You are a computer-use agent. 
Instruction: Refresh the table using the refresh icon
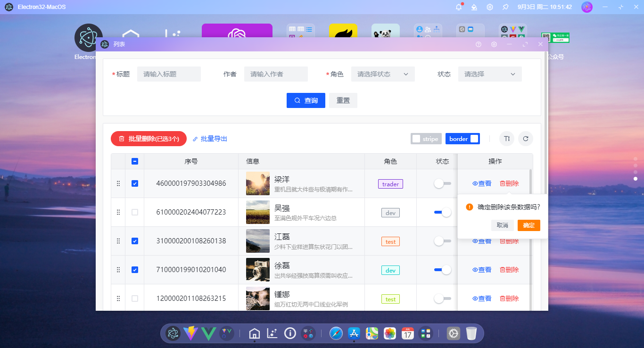pyautogui.click(x=525, y=138)
